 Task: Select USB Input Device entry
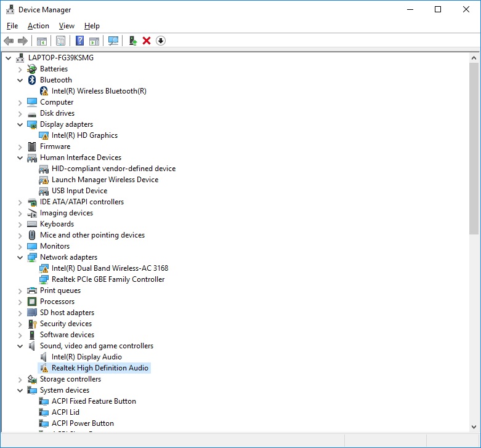79,191
